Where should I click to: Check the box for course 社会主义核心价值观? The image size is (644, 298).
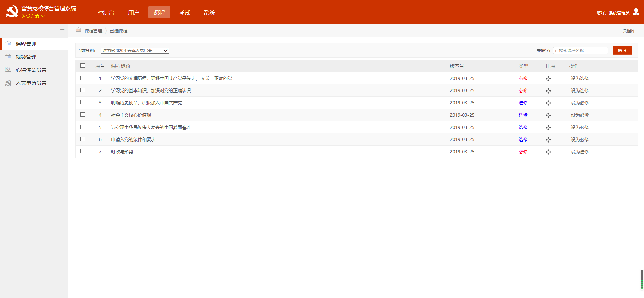82,115
